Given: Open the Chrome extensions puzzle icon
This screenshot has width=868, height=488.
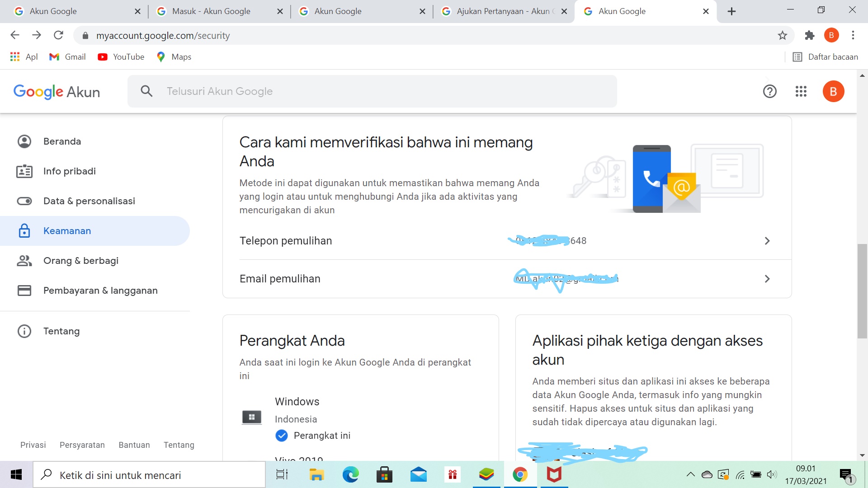Looking at the screenshot, I should click(x=810, y=35).
